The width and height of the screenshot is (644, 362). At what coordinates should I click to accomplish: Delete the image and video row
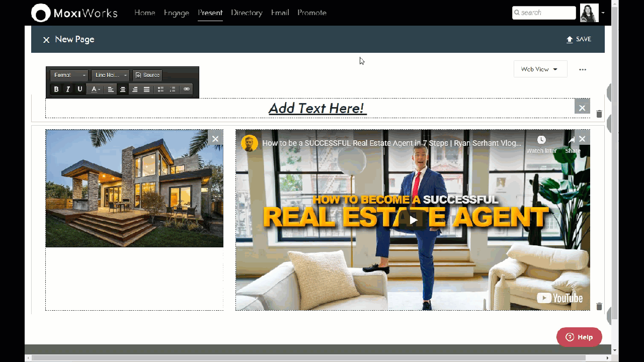point(599,307)
